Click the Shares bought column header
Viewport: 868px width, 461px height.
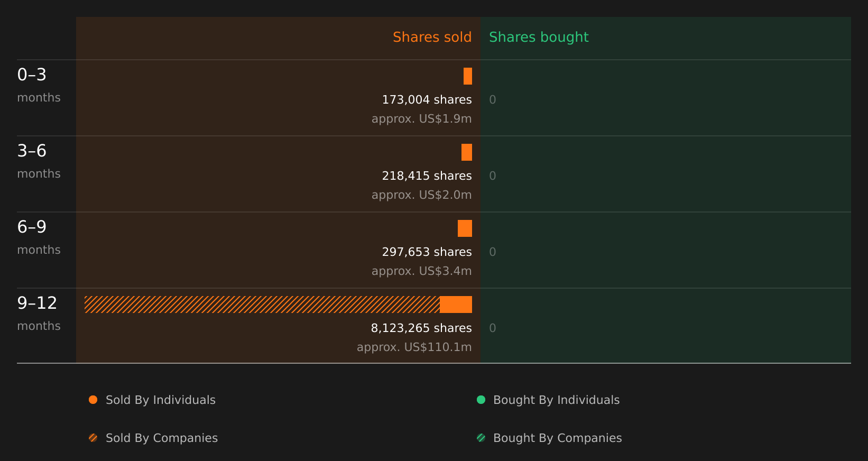539,38
